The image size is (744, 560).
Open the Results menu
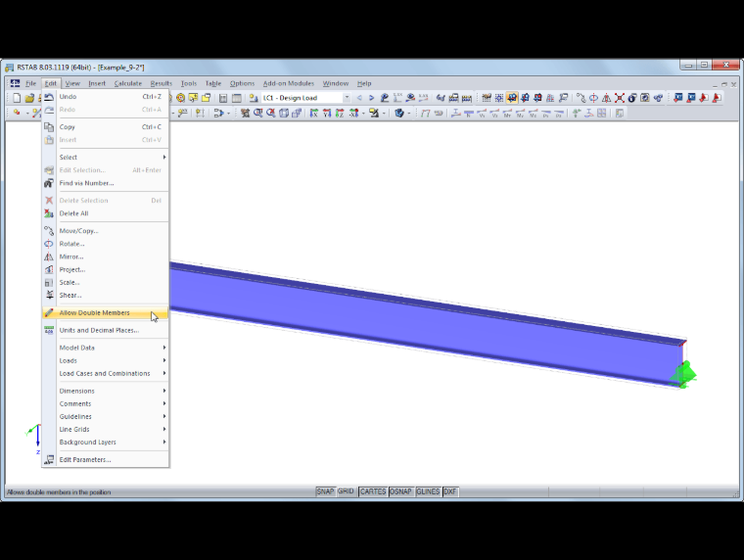coord(162,83)
